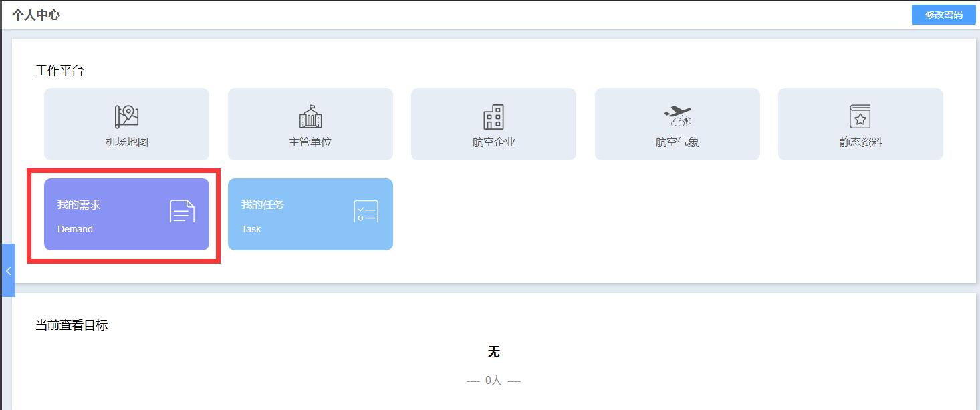Click the government building icon for 主管单位
The width and height of the screenshot is (980, 410).
click(x=310, y=116)
